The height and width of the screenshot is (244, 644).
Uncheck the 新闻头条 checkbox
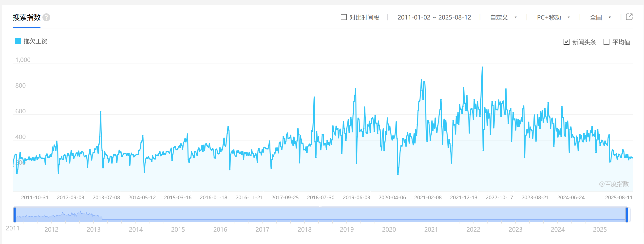click(x=567, y=42)
